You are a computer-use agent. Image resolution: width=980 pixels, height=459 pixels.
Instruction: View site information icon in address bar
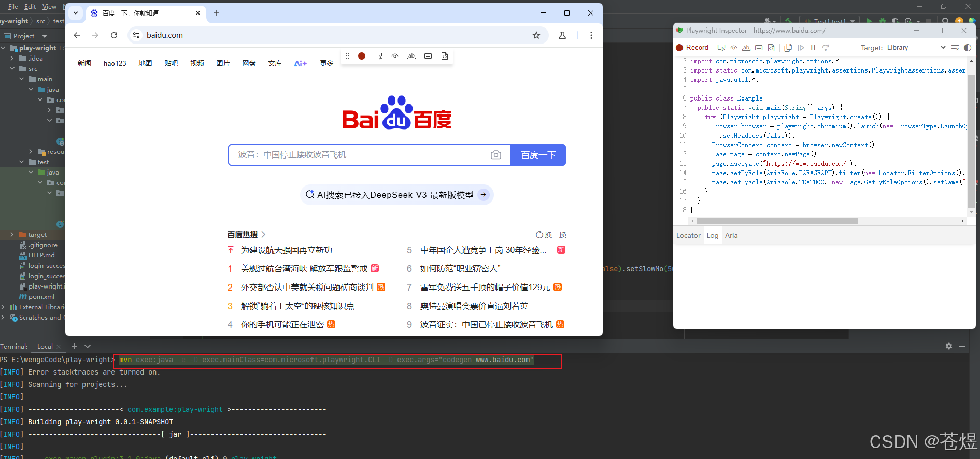(136, 35)
